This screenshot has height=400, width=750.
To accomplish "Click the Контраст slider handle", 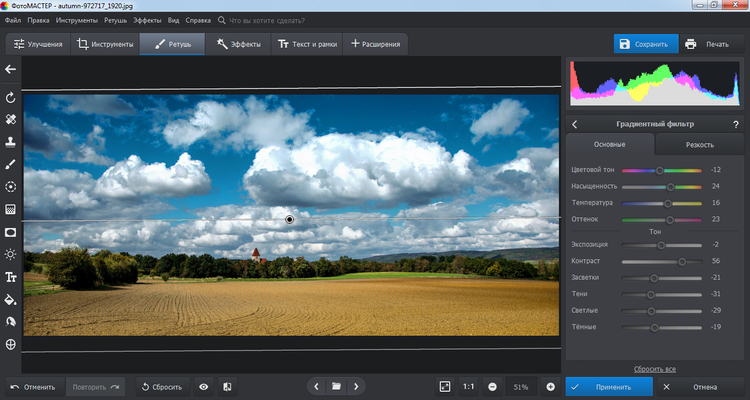I will pos(683,261).
